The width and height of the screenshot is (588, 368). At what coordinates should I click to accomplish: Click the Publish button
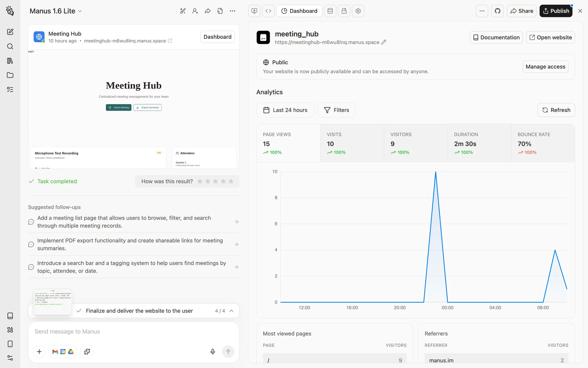tap(556, 11)
